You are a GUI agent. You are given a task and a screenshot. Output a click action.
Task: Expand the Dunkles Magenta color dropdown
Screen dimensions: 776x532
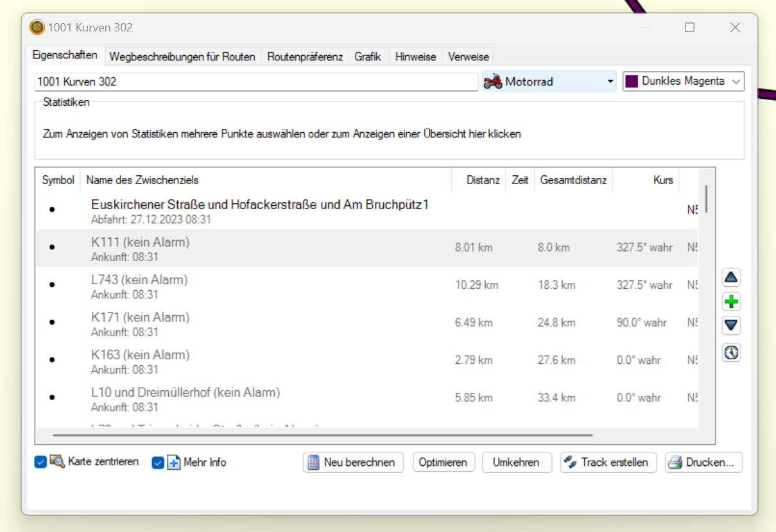click(736, 82)
